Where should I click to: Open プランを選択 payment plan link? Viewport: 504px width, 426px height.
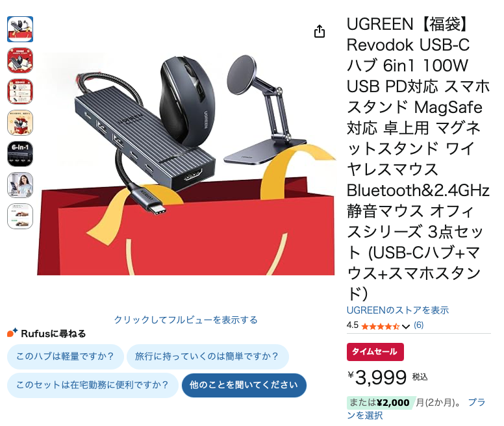pyautogui.click(x=416, y=408)
